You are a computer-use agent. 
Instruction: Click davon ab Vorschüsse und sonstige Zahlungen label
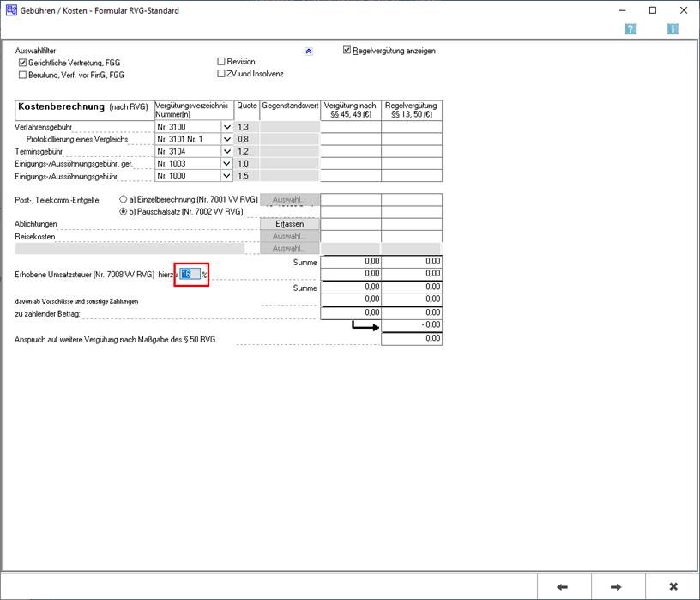click(76, 301)
